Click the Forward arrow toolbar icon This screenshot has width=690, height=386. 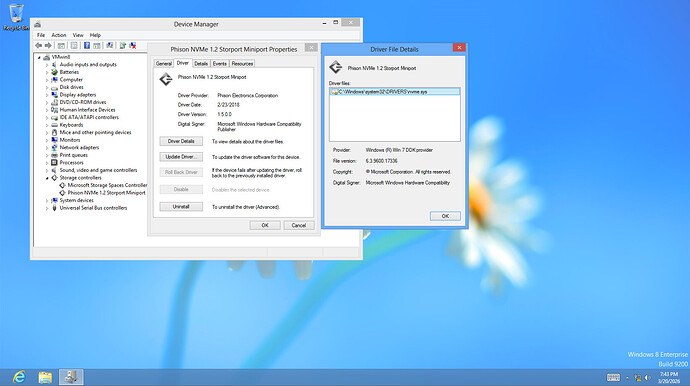pos(48,45)
